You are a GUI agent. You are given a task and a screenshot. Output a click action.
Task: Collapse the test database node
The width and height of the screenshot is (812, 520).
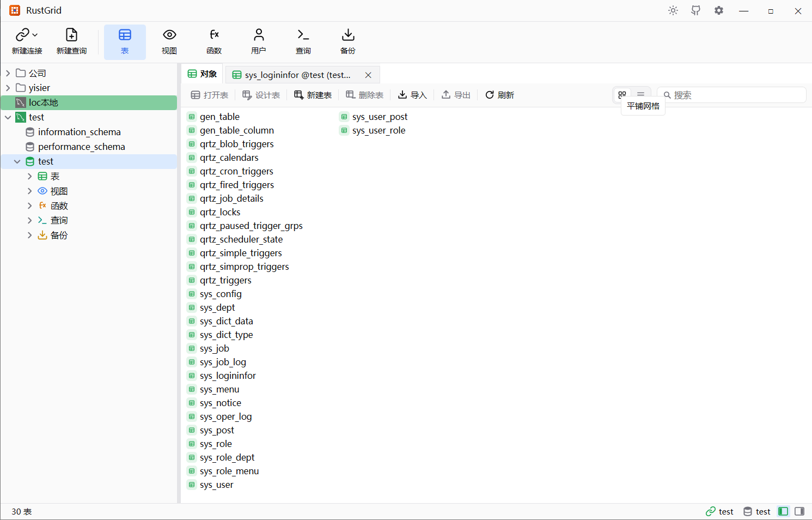[x=17, y=161]
